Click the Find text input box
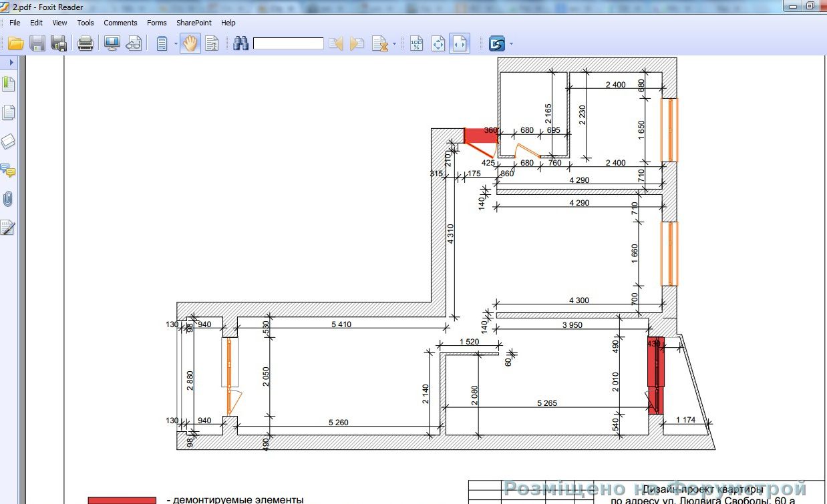This screenshot has width=827, height=504. [288, 44]
